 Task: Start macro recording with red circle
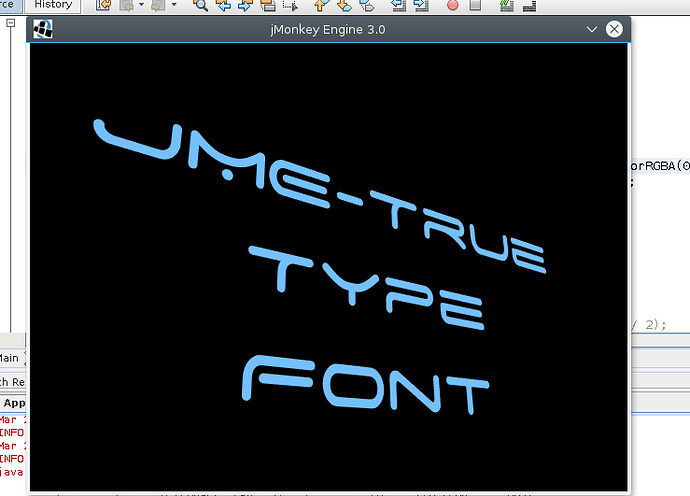tap(453, 5)
